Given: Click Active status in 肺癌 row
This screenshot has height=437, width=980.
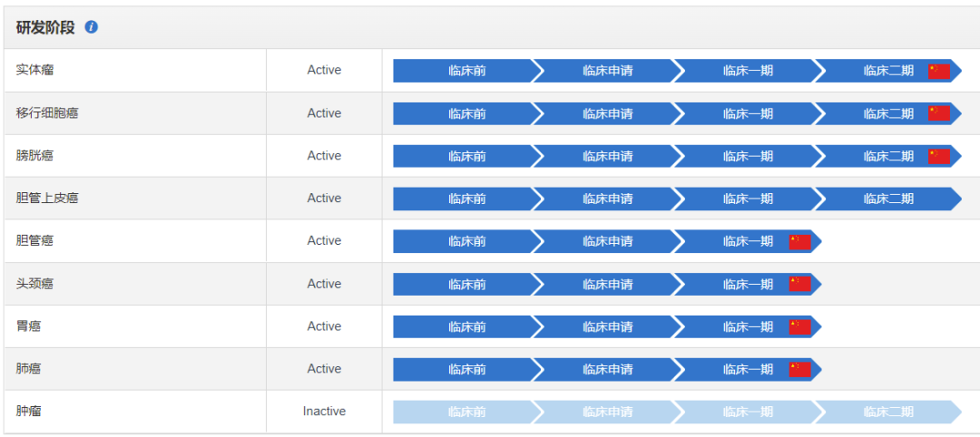Looking at the screenshot, I should point(324,368).
